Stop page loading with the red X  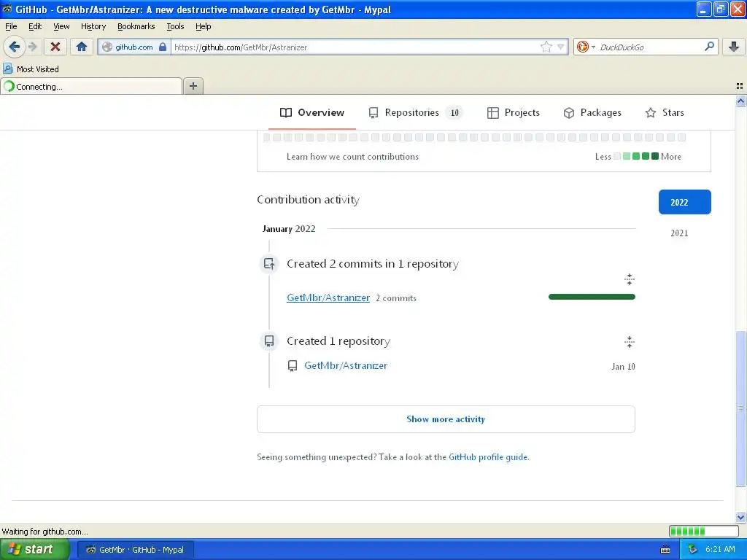55,47
